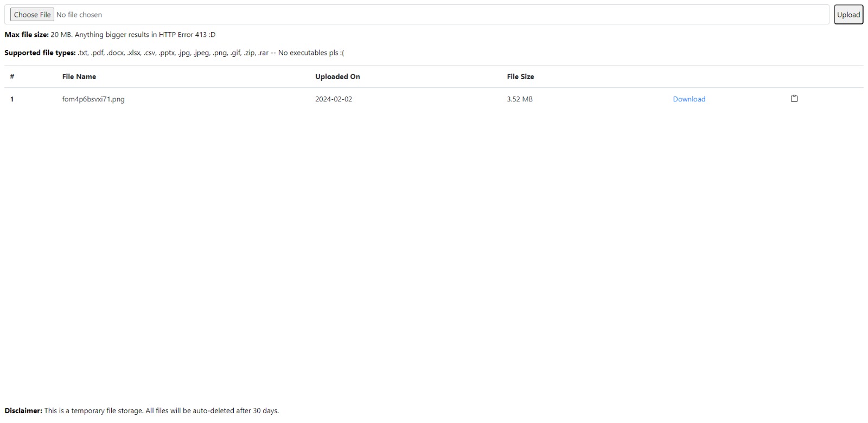Viewport: 868px width, 423px height.
Task: Click the clipboard copy-link icon
Action: point(794,99)
